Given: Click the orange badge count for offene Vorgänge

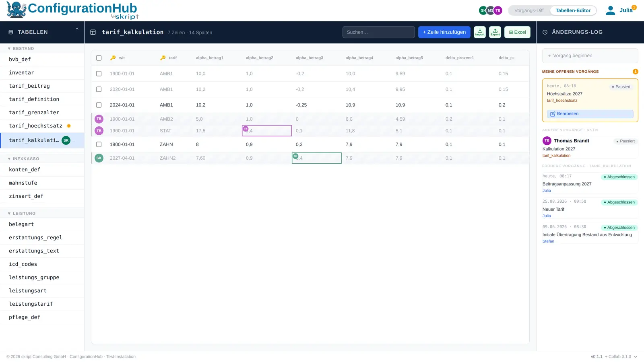Looking at the screenshot, I should coord(635,72).
